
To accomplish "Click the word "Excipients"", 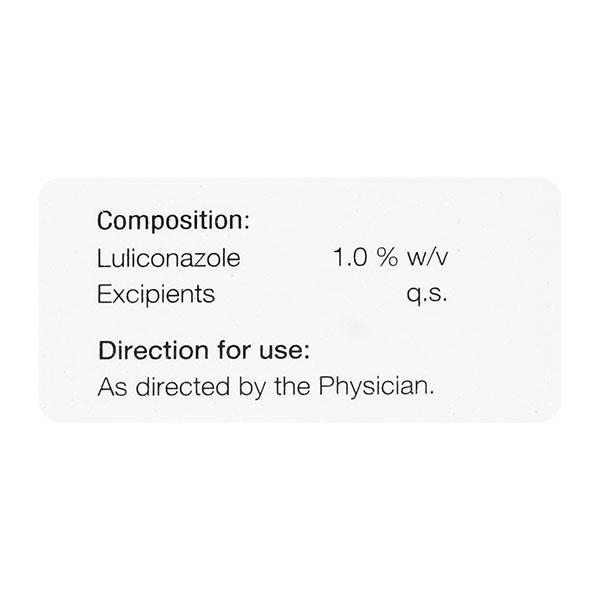I will point(155,295).
